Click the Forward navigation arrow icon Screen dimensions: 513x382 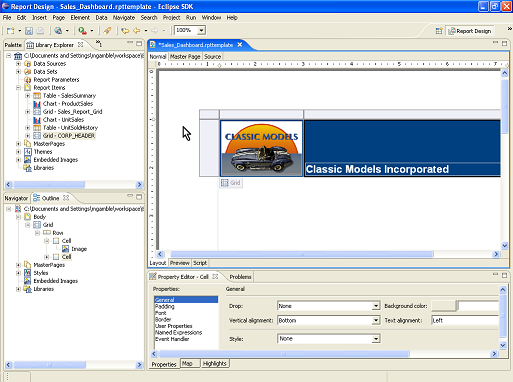[155, 31]
